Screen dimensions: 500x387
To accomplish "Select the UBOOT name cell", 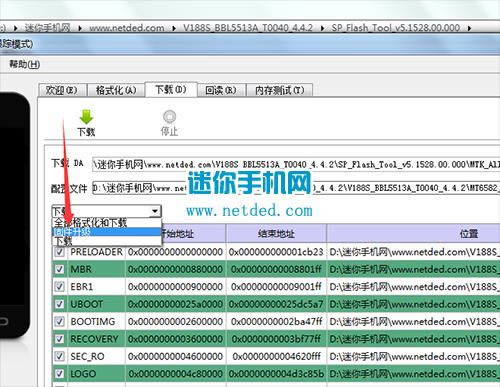I will [x=96, y=304].
